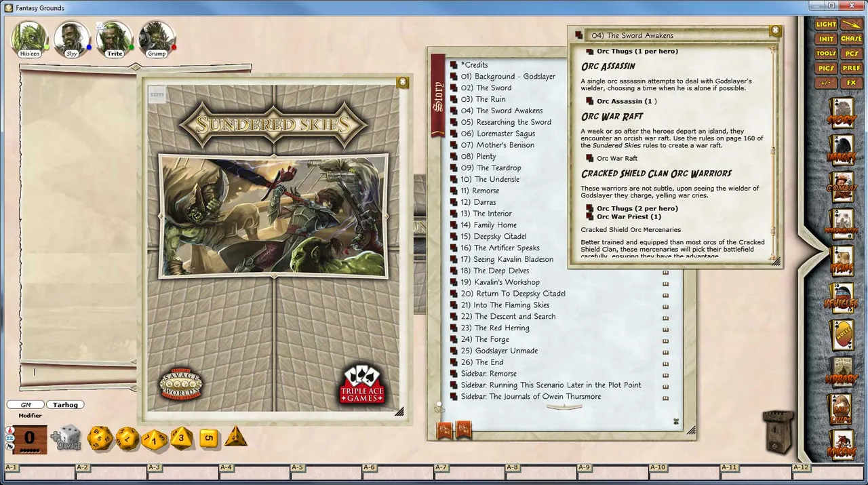Viewport: 868px width, 485px height.
Task: Toggle the bottom modifier icon beside the zero
Action: [x=9, y=447]
